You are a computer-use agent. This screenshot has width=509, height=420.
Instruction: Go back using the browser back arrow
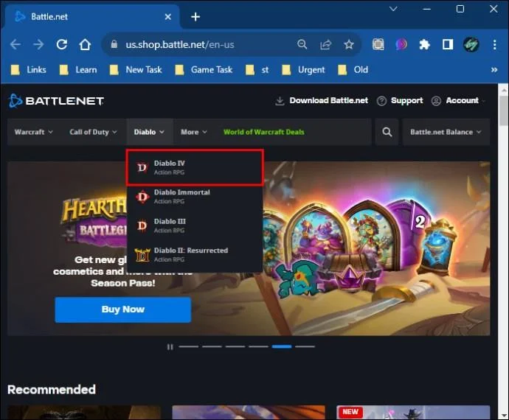pyautogui.click(x=15, y=44)
